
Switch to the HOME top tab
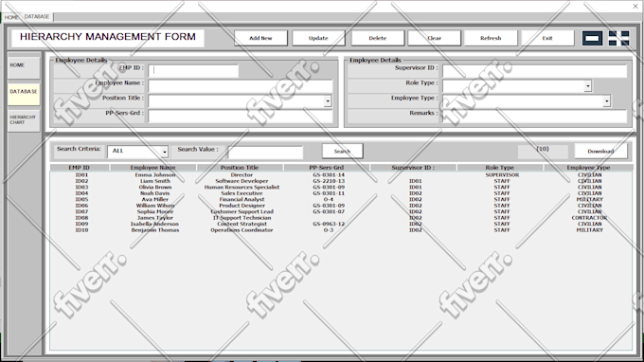(x=11, y=17)
